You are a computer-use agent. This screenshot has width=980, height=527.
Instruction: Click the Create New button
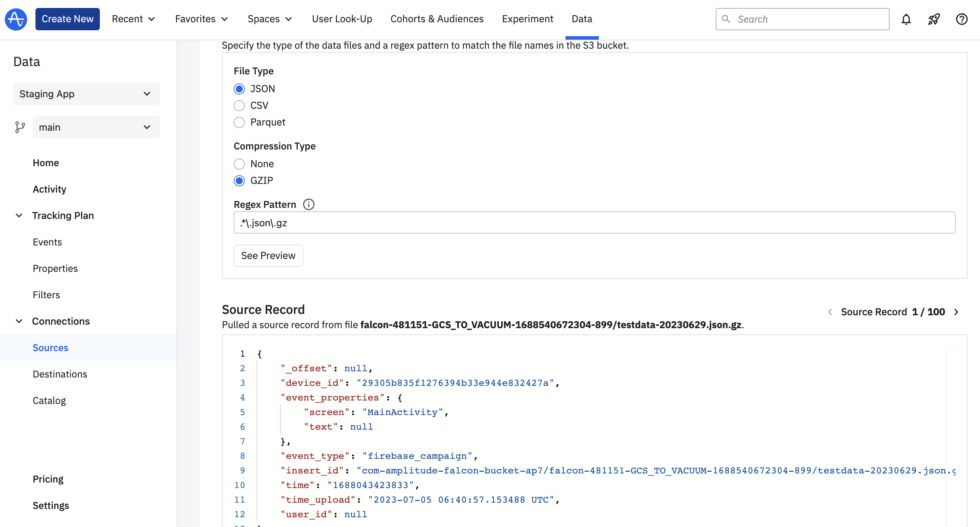(67, 19)
